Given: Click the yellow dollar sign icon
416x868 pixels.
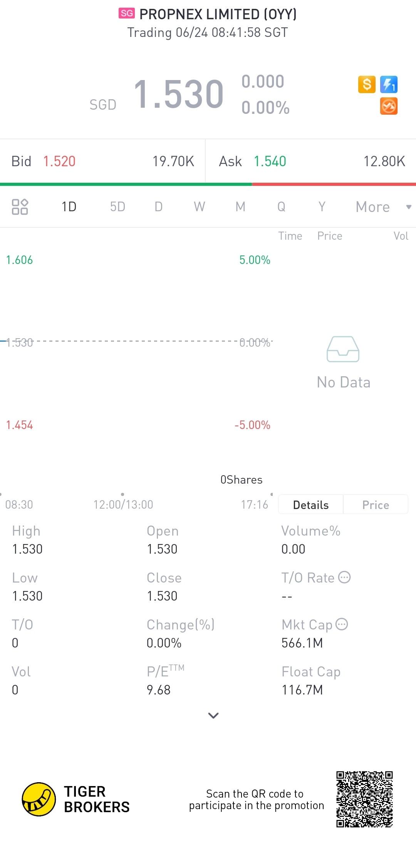Looking at the screenshot, I should coord(367,84).
